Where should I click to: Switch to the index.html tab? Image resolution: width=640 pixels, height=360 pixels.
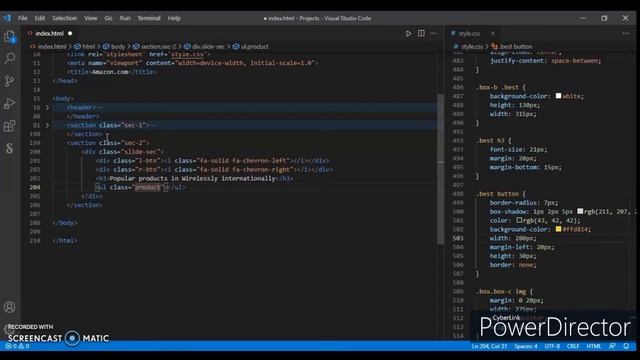[x=49, y=33]
